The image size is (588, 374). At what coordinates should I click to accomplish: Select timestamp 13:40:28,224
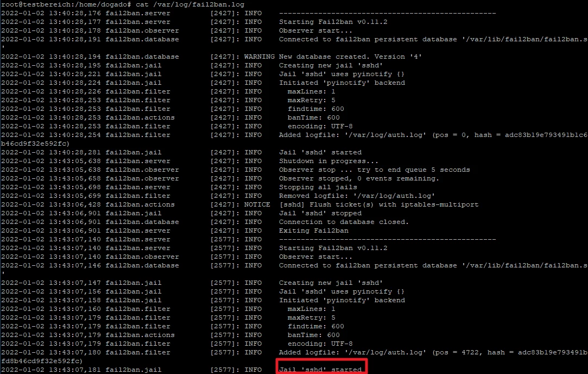pyautogui.click(x=74, y=83)
